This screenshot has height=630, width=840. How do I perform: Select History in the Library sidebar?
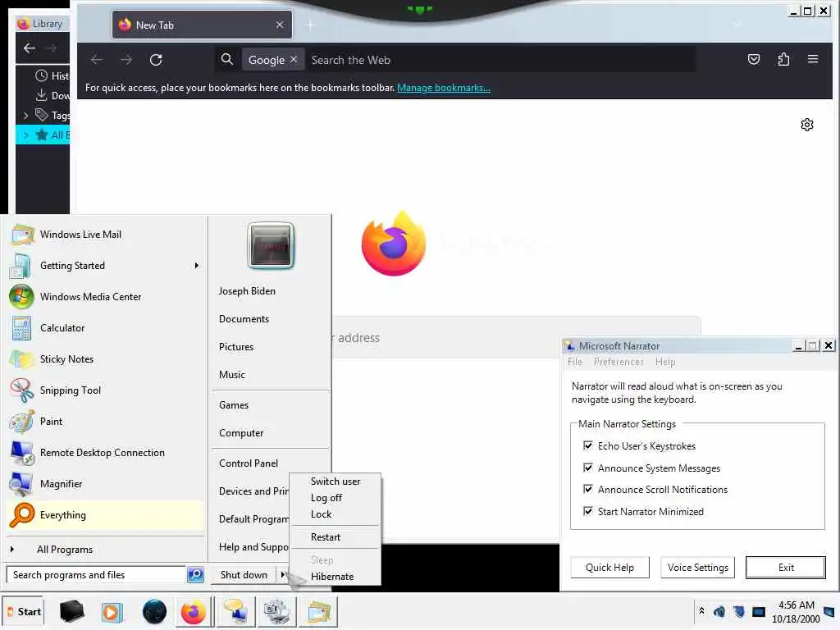(x=52, y=76)
